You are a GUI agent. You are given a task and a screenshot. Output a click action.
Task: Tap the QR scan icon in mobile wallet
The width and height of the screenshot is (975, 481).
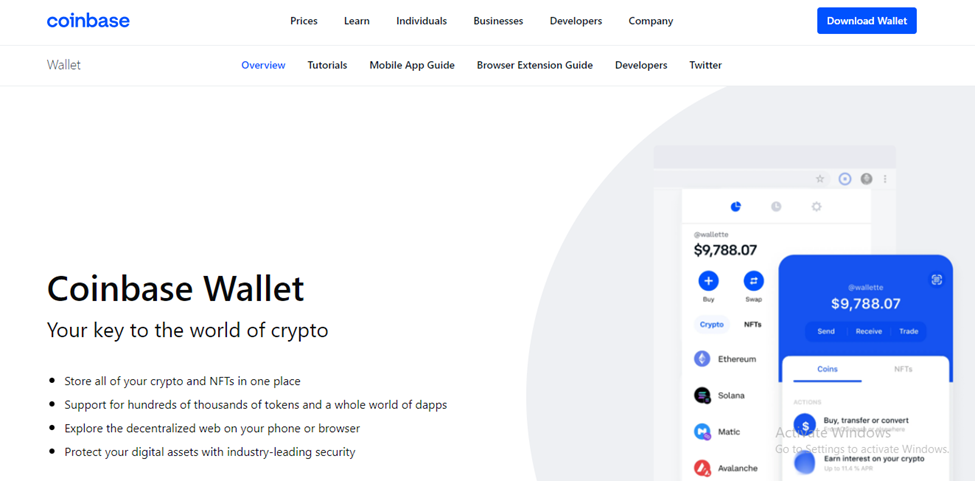[x=937, y=280]
